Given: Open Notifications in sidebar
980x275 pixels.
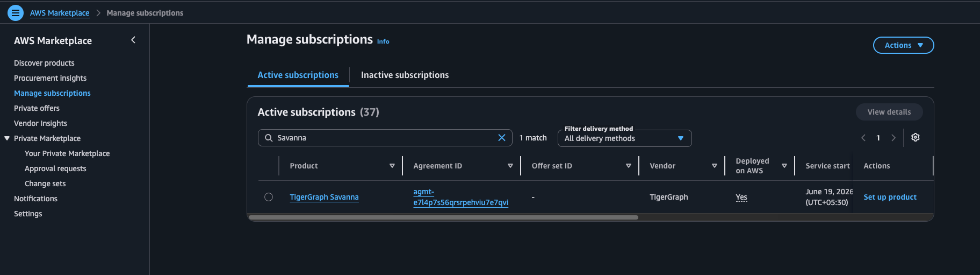Looking at the screenshot, I should click(x=35, y=199).
